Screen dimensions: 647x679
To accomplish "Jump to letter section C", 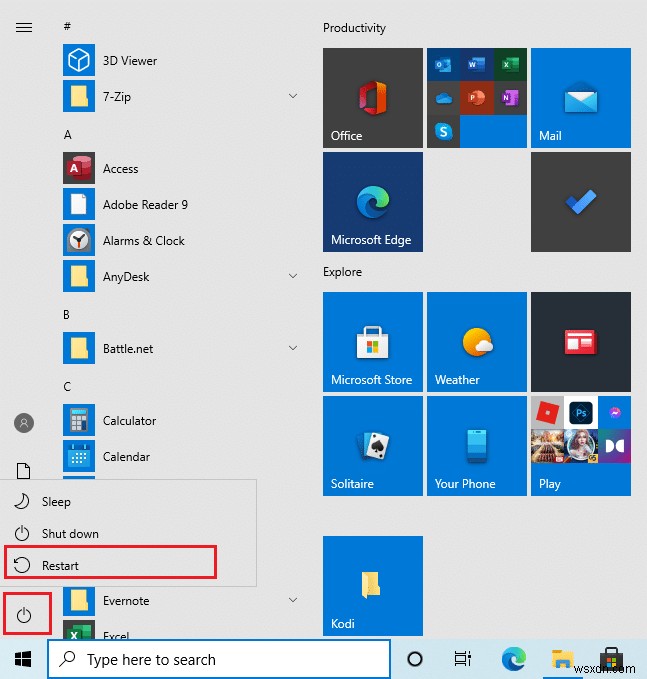I will pyautogui.click(x=67, y=387).
